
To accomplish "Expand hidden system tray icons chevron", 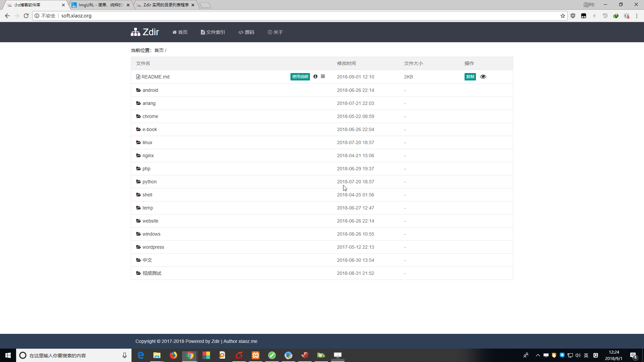I will pyautogui.click(x=538, y=355).
